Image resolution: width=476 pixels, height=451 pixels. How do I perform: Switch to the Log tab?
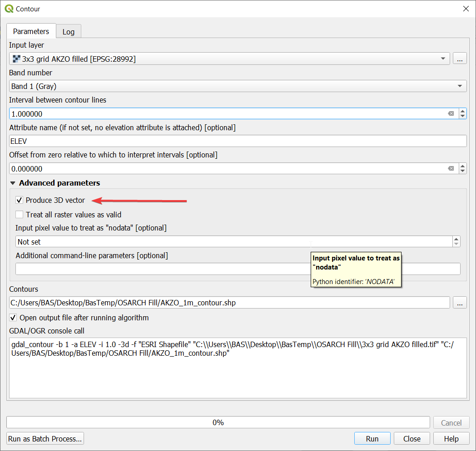click(69, 31)
